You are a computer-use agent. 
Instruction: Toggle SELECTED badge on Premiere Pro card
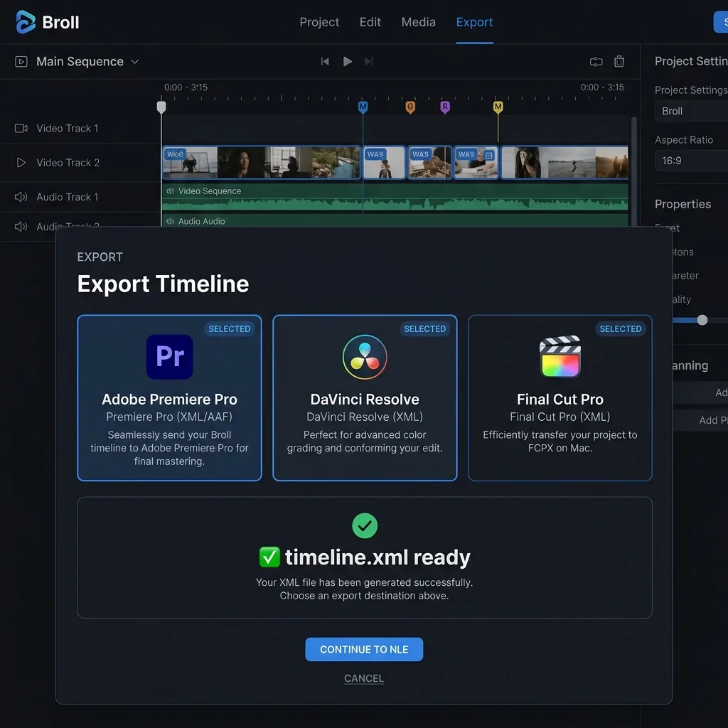coord(230,328)
